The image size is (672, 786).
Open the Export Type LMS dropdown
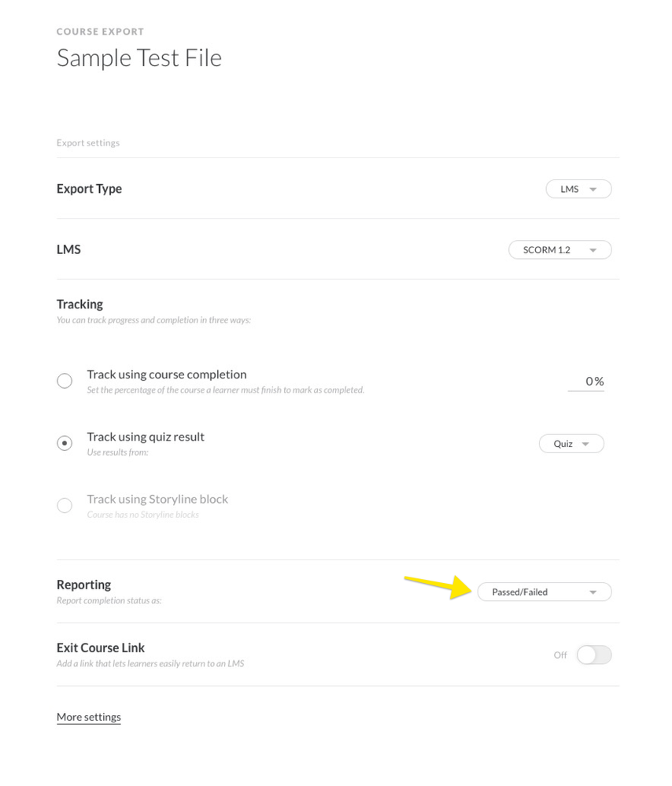(x=570, y=189)
